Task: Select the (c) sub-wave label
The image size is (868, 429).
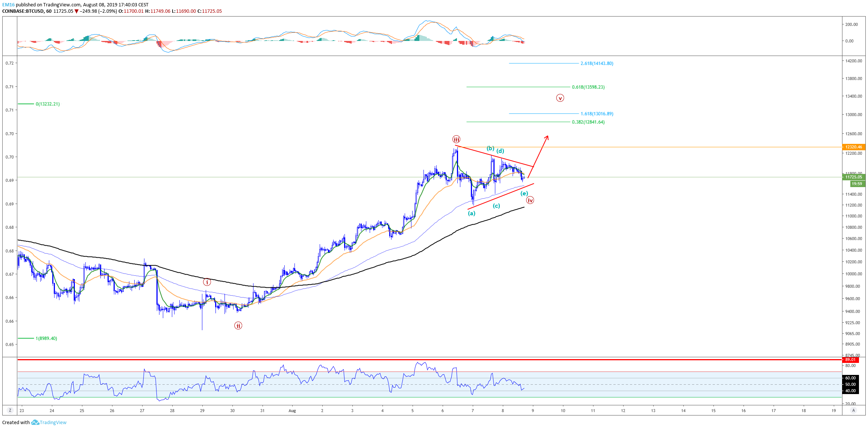Action: coord(496,206)
